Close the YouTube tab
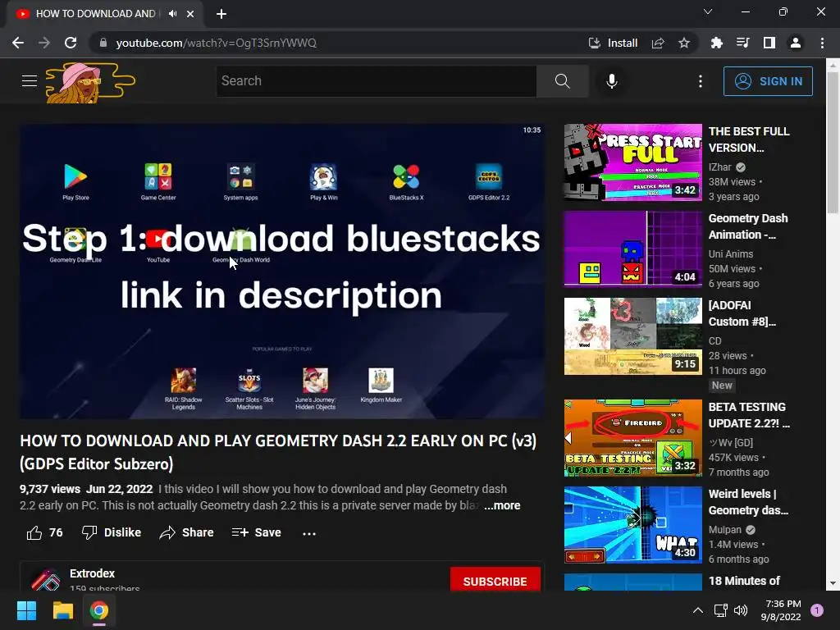The height and width of the screenshot is (630, 840). click(x=190, y=14)
